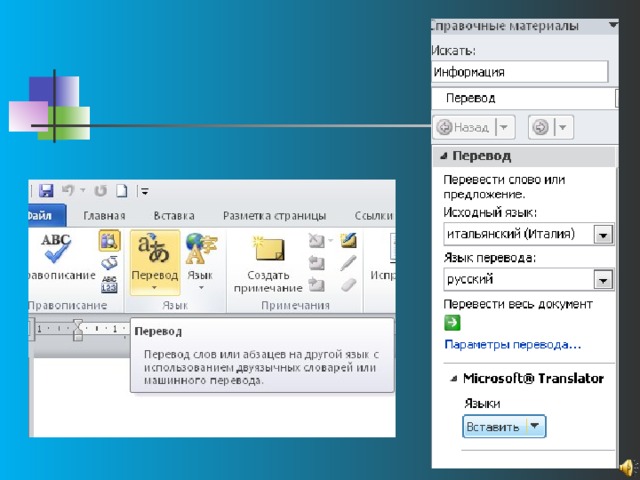Click the ruler indent marker

click(x=78, y=330)
